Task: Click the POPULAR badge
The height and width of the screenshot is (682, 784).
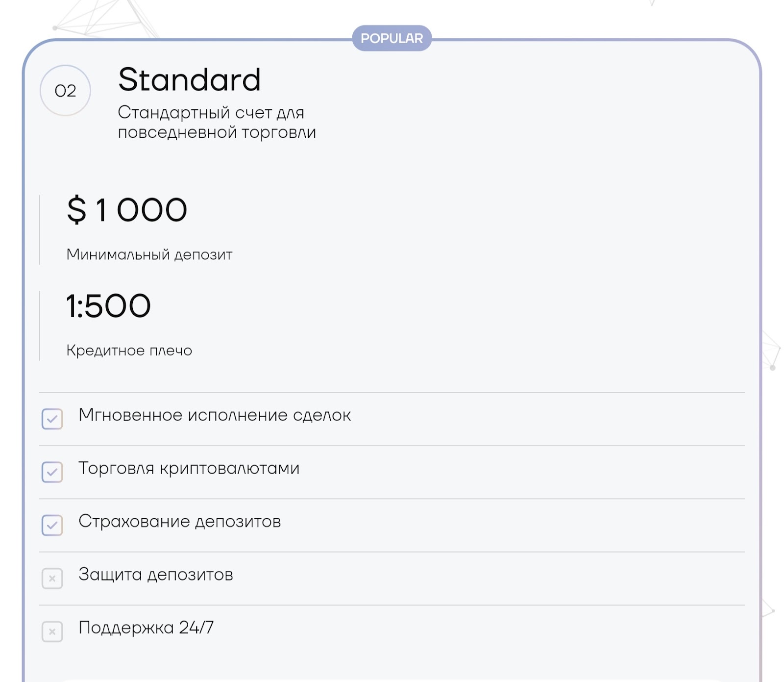Action: coord(392,38)
